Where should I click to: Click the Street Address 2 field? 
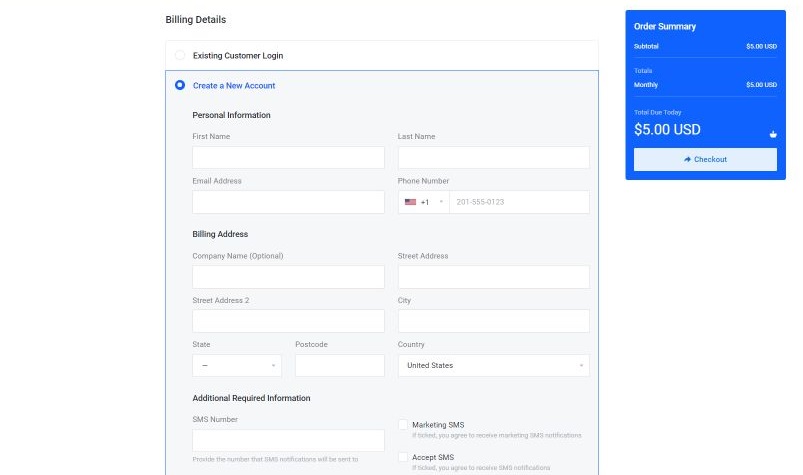[288, 321]
